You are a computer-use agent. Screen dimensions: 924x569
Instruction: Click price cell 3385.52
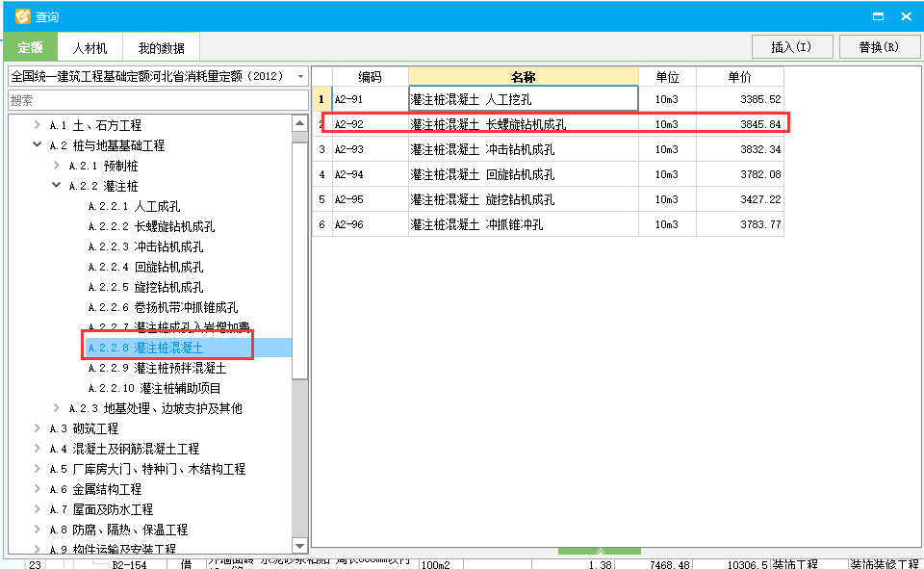[739, 99]
